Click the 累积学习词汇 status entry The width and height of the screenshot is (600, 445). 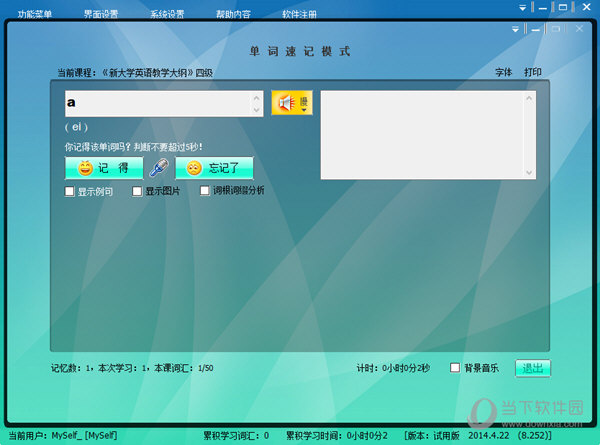[236, 435]
